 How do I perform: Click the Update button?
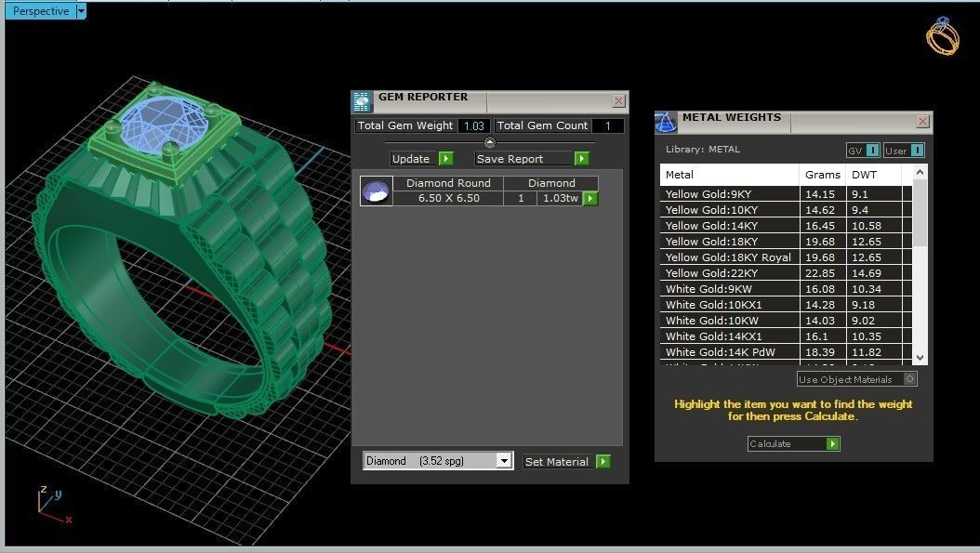point(411,159)
